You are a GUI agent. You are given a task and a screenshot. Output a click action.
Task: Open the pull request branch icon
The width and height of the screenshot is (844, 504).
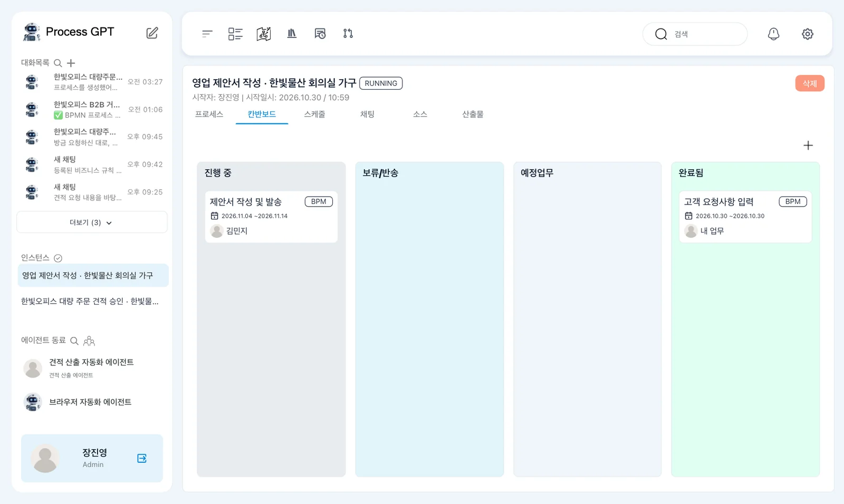(x=348, y=34)
